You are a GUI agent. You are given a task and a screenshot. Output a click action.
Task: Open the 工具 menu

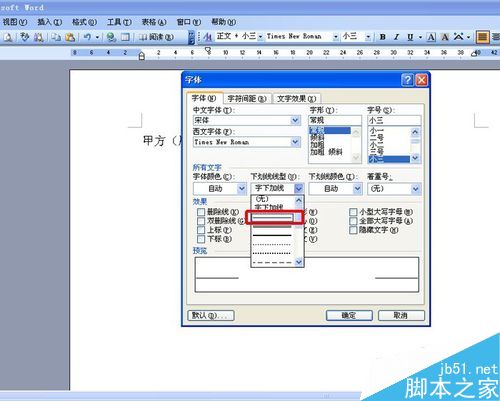click(x=119, y=22)
